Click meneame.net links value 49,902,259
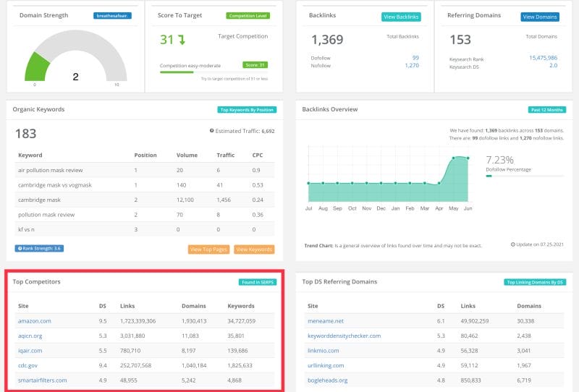The width and height of the screenshot is (579, 392). click(x=475, y=321)
